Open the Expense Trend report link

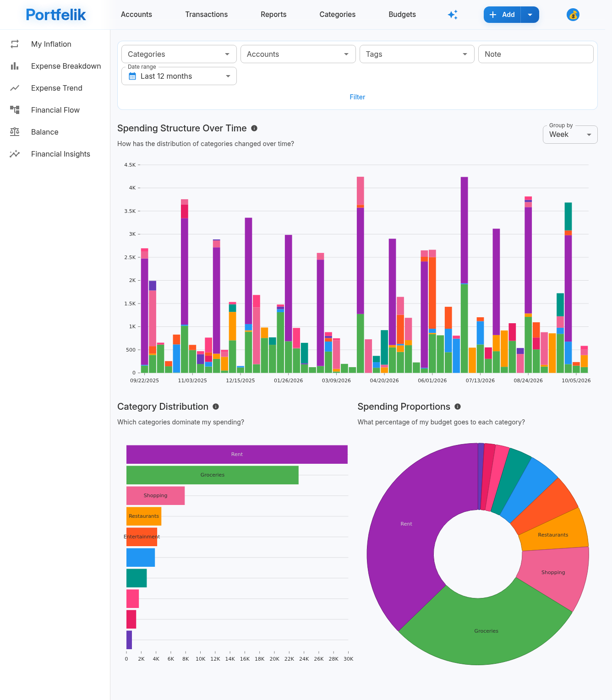pos(55,88)
